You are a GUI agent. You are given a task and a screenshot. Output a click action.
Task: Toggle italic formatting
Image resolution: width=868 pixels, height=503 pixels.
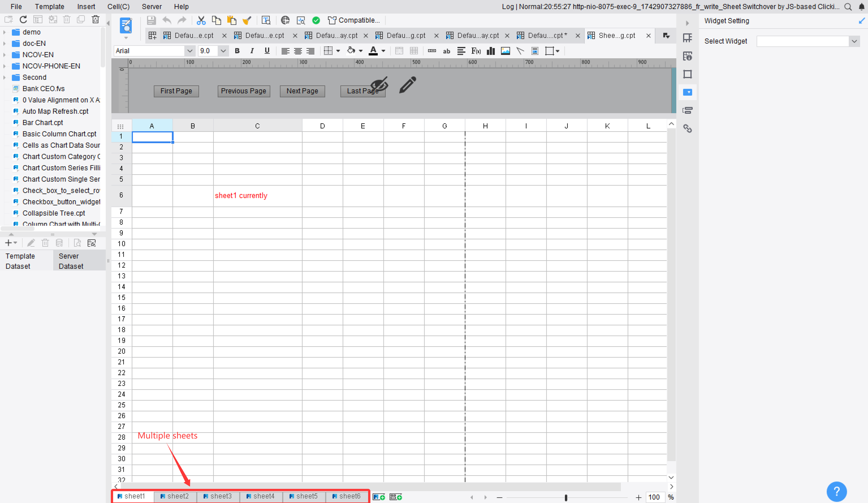[x=252, y=51]
